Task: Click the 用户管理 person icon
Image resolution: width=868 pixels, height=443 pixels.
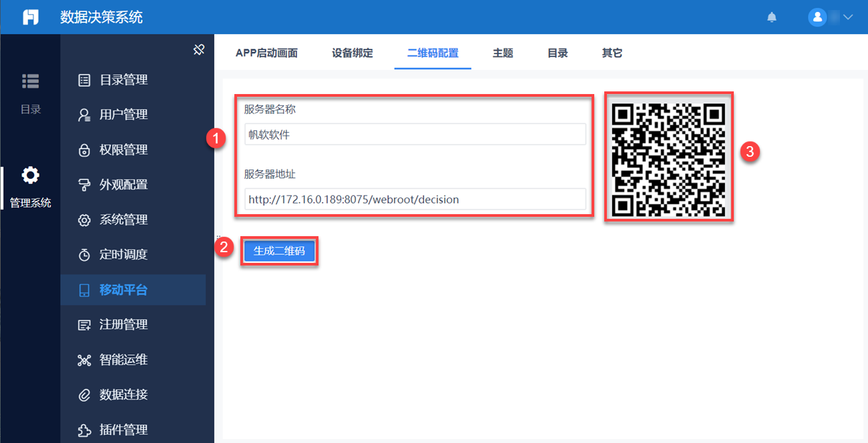Action: (x=84, y=115)
